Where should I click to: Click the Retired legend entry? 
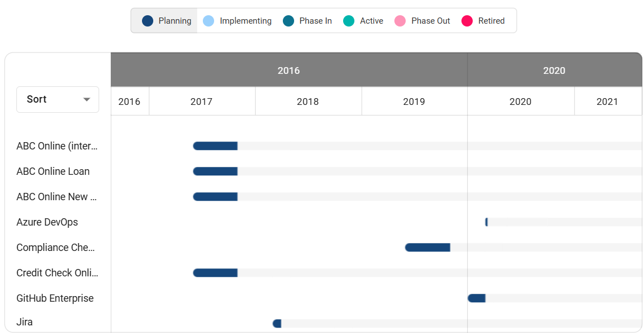[483, 21]
